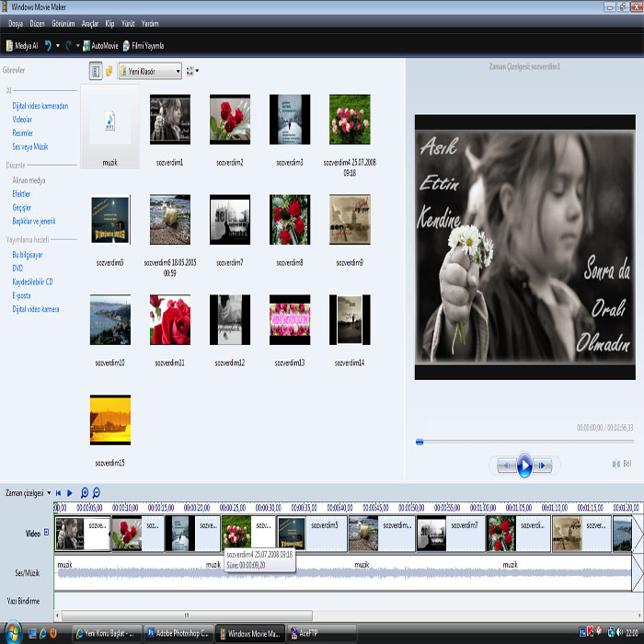Image resolution: width=644 pixels, height=644 pixels.
Task: Select the sozverdim8 thumbnail
Action: coord(290,220)
